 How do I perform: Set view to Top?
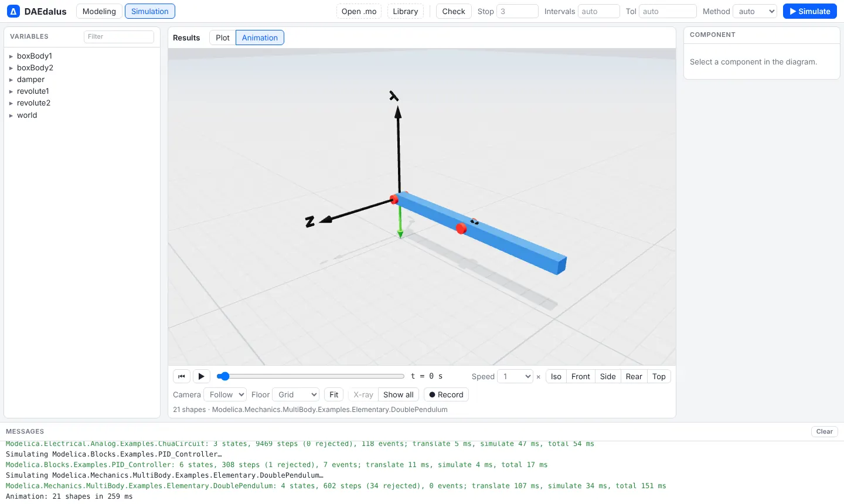point(659,376)
